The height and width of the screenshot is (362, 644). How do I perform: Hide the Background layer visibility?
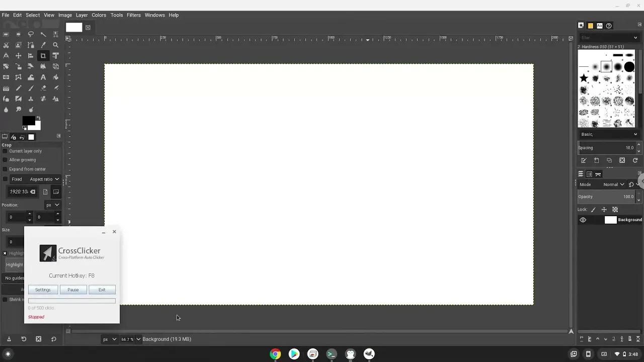[583, 220]
